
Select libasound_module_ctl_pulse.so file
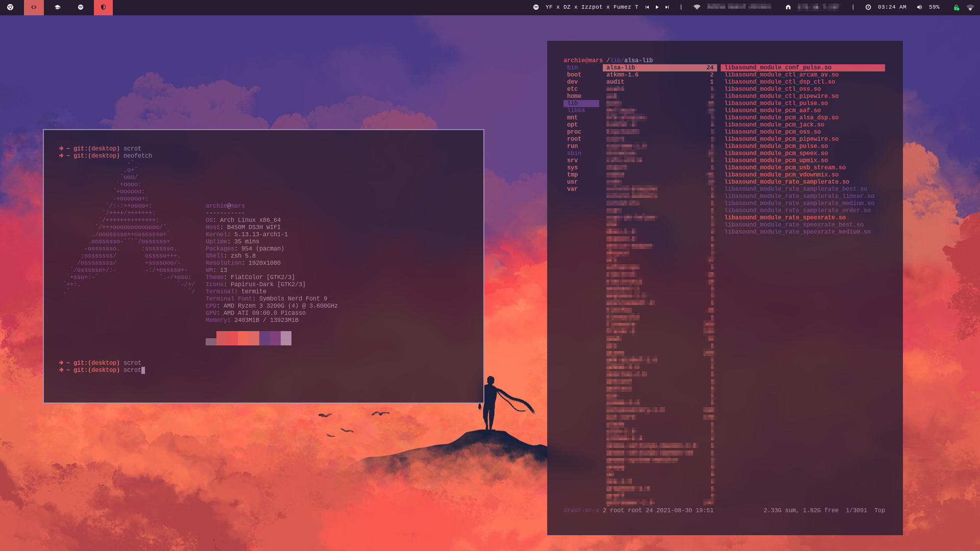776,103
